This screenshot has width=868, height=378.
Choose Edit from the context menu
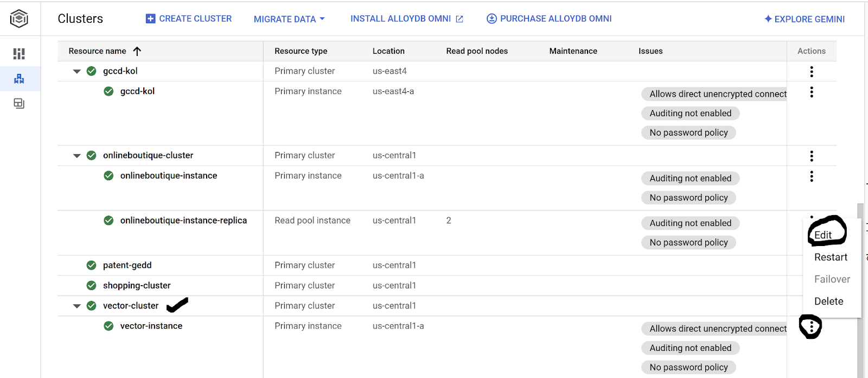pos(823,235)
